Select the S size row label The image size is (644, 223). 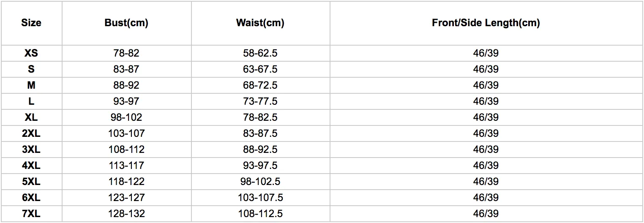point(31,69)
